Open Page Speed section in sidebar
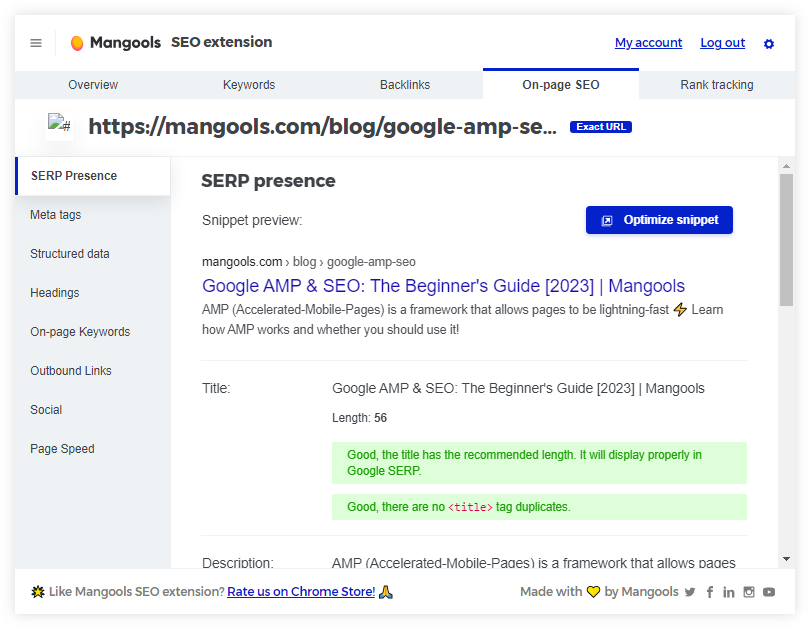This screenshot has width=810, height=629. pos(93,449)
